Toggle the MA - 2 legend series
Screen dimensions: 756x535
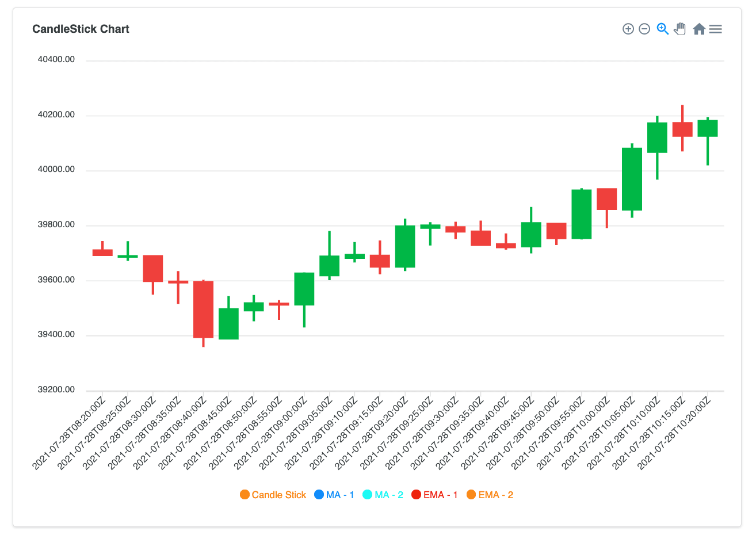[383, 495]
